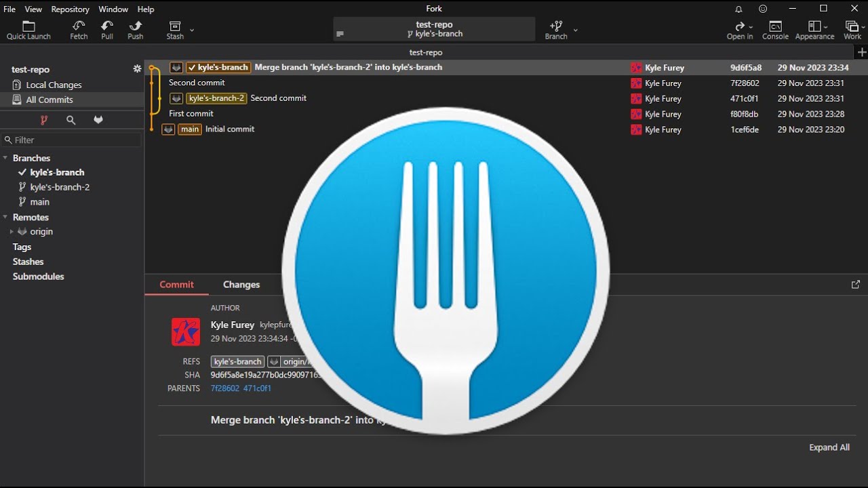Open Repository menu

[x=70, y=9]
